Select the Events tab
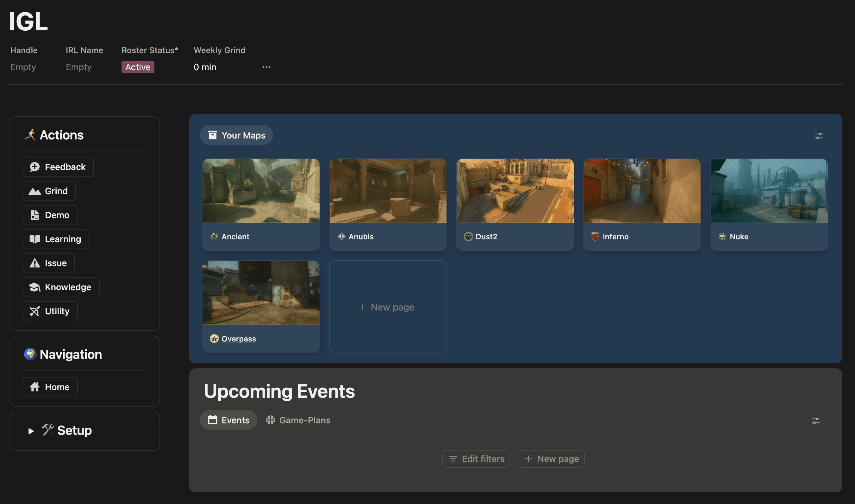 click(228, 420)
